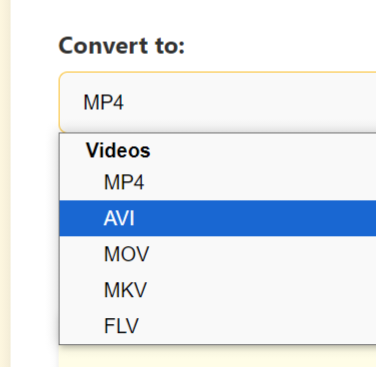The image size is (376, 367).
Task: Pick the MKV option in the dropdown
Action: 218,290
